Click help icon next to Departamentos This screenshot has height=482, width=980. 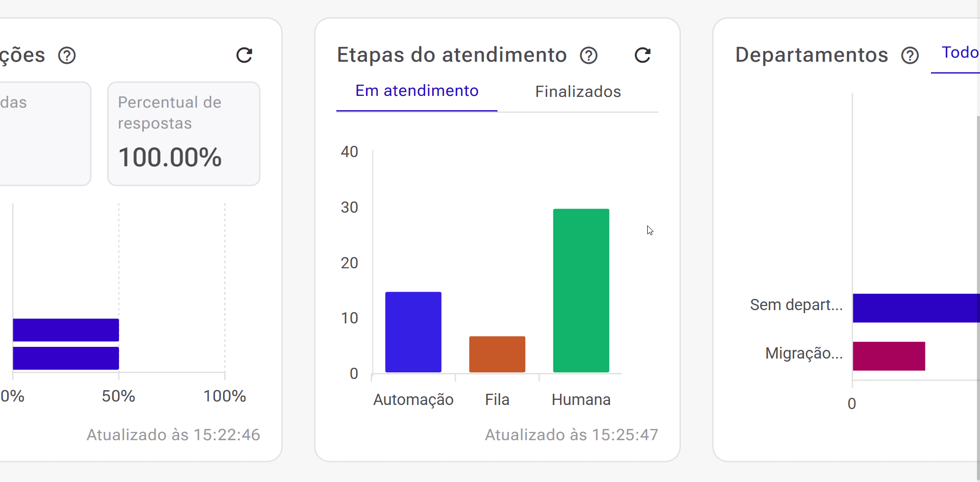point(910,55)
